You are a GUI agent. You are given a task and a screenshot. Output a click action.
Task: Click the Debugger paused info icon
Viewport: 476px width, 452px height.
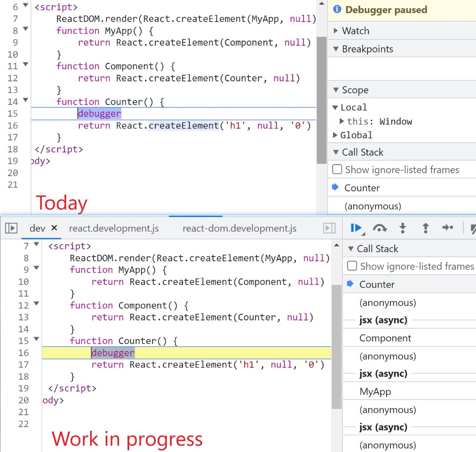(x=337, y=9)
